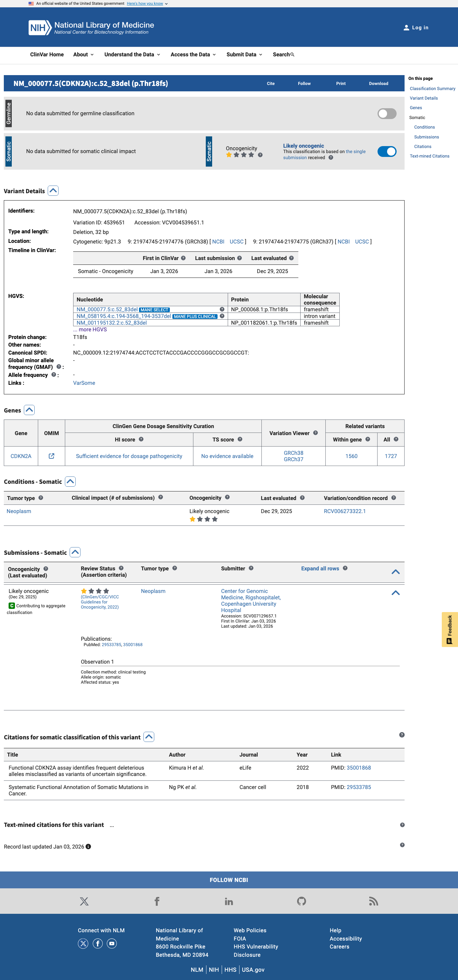Click help icon beside Review Status
Screen dimensions: 458x980
[x=121, y=568]
